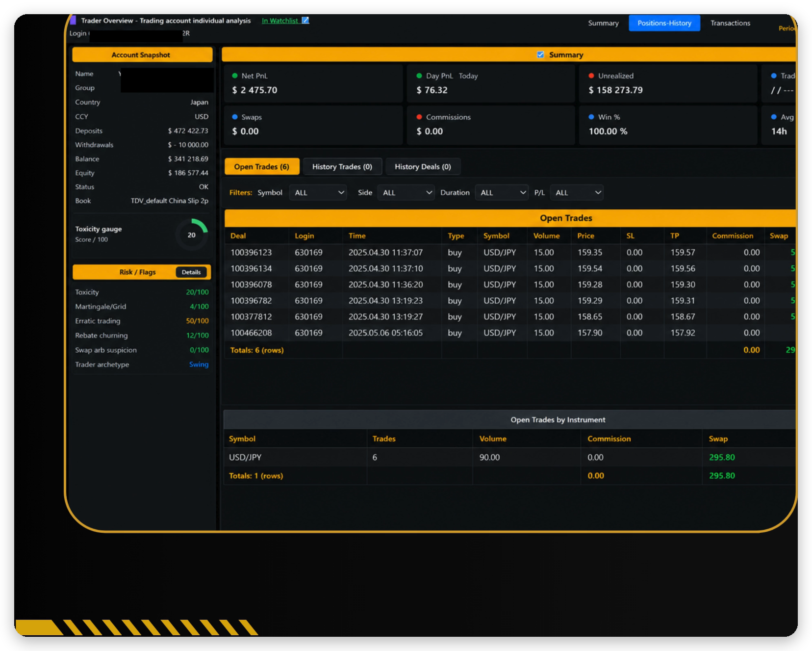Click the In Watchlist edit icon
Image resolution: width=812 pixels, height=651 pixels.
(305, 21)
